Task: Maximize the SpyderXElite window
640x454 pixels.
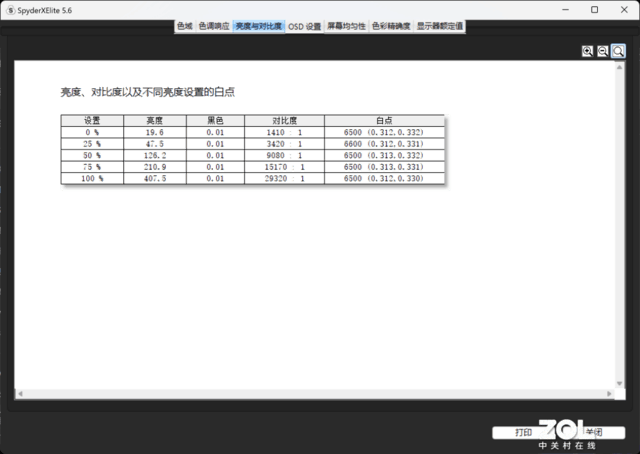Action: click(x=595, y=10)
